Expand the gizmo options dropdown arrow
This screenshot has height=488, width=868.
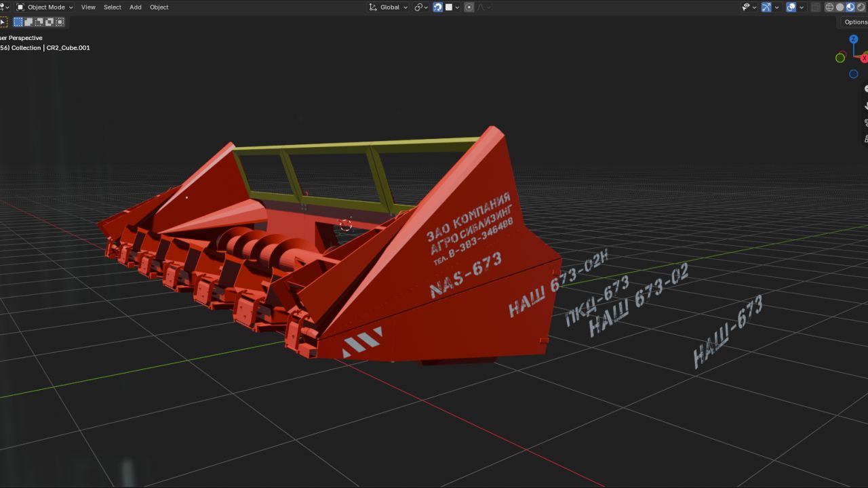[x=777, y=7]
